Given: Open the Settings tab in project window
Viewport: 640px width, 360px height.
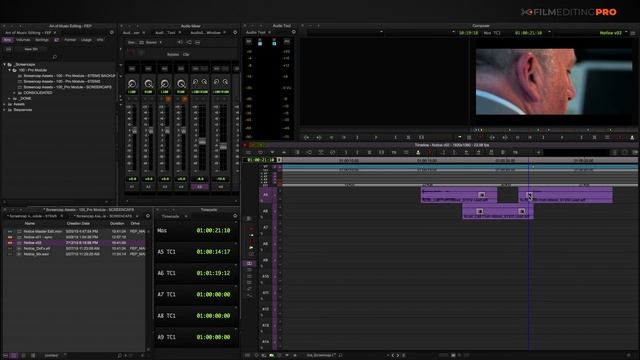Looking at the screenshot, I should pyautogui.click(x=42, y=40).
